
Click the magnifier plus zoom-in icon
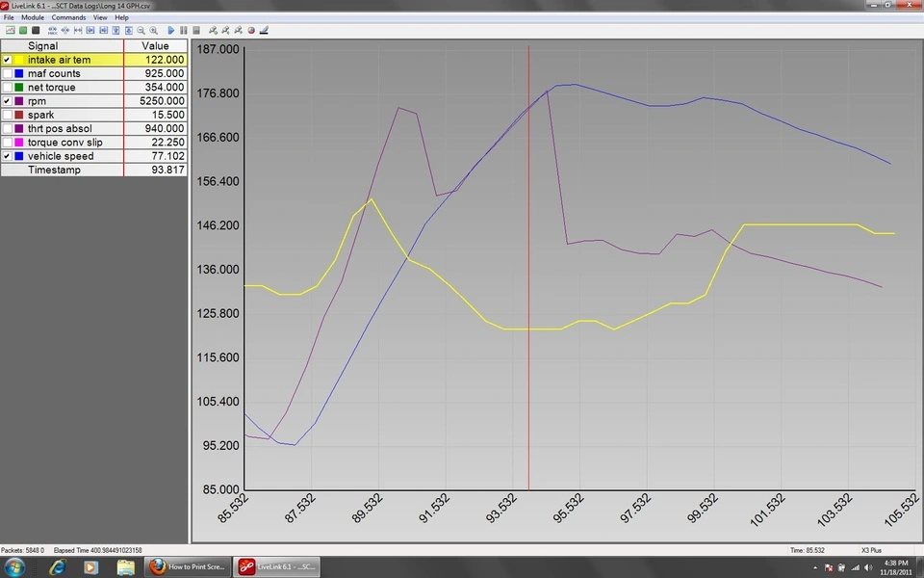point(153,30)
